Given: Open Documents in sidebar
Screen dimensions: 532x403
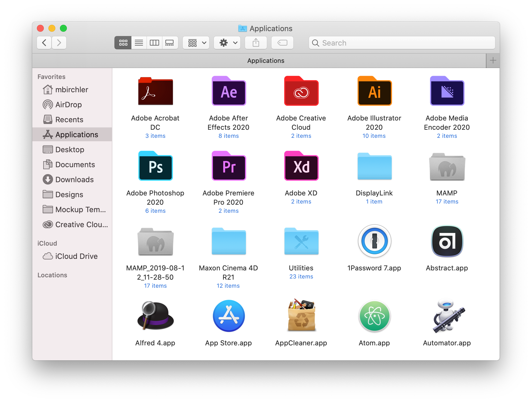Looking at the screenshot, I should 72,165.
